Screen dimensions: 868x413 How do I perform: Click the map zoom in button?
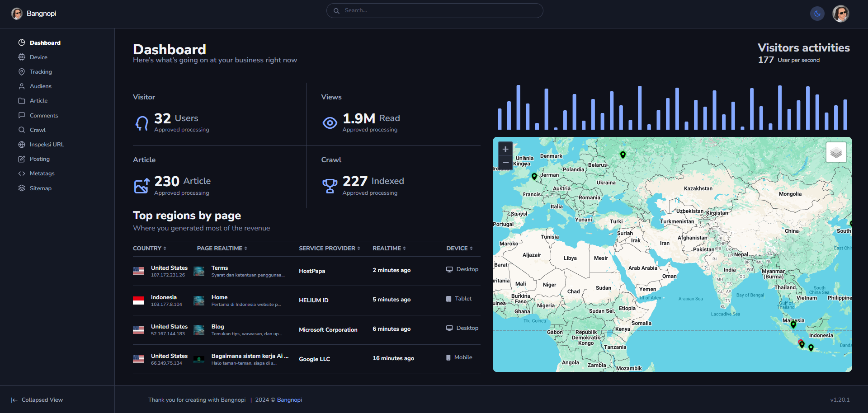505,149
